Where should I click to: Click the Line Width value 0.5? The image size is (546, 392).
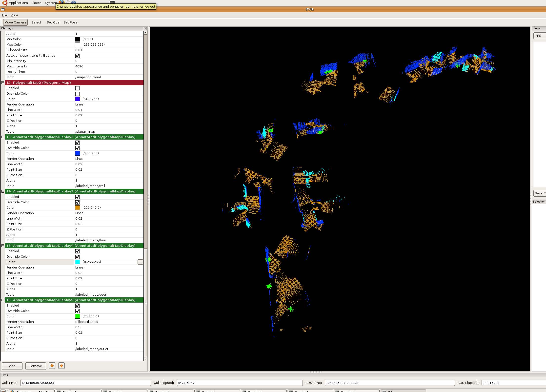click(x=78, y=327)
